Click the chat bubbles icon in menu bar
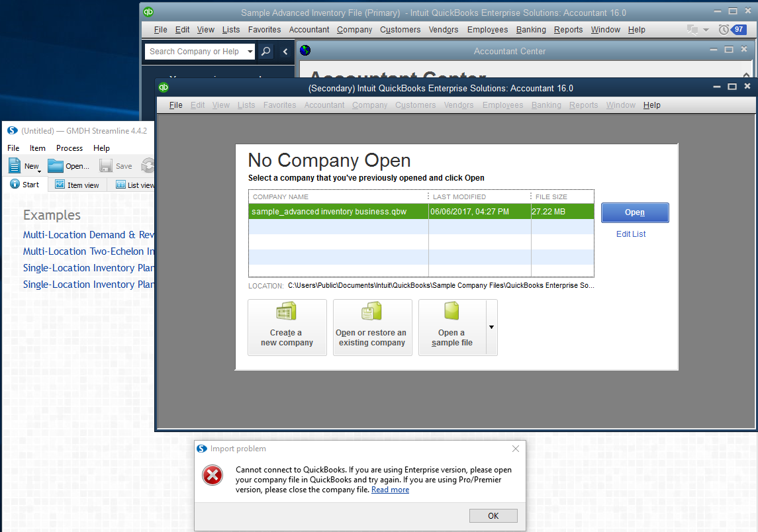The image size is (758, 532). (693, 30)
